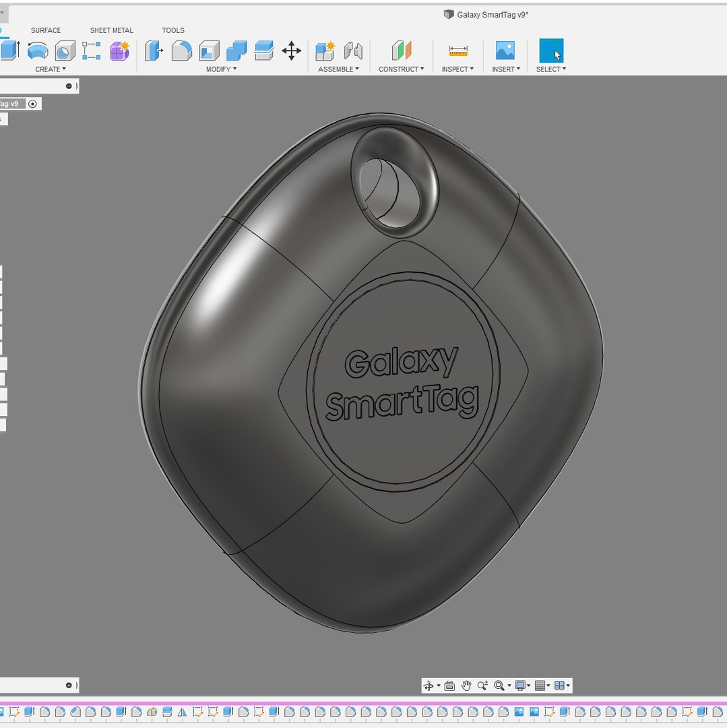This screenshot has height=728, width=727.
Task: Expand the Zoom Window dropdown arrow
Action: coord(509,686)
